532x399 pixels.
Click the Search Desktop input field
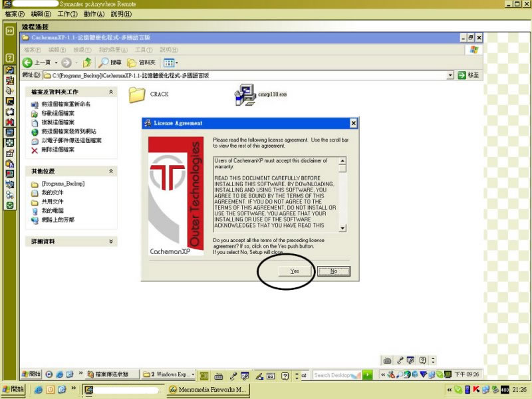tap(336, 375)
